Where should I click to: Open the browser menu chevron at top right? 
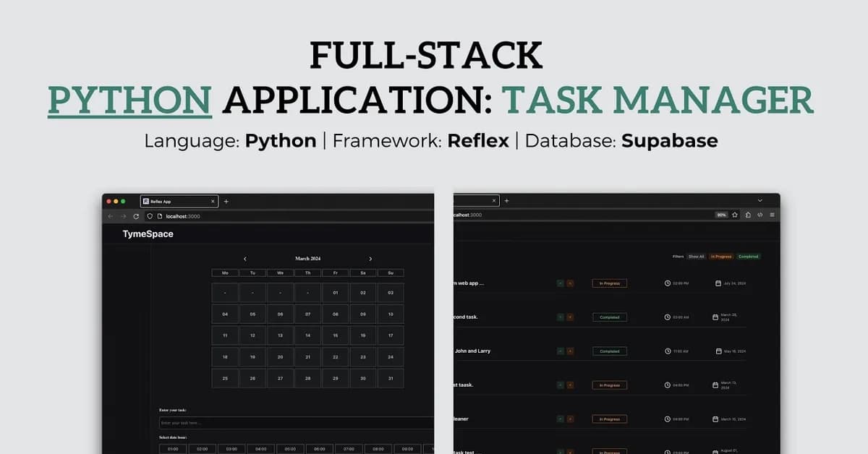pos(759,200)
